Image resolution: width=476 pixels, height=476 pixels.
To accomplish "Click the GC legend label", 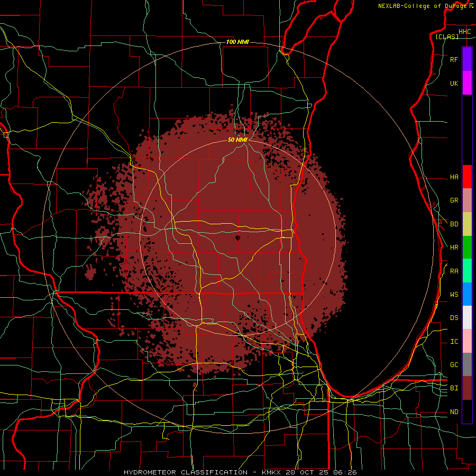I will point(454,365).
